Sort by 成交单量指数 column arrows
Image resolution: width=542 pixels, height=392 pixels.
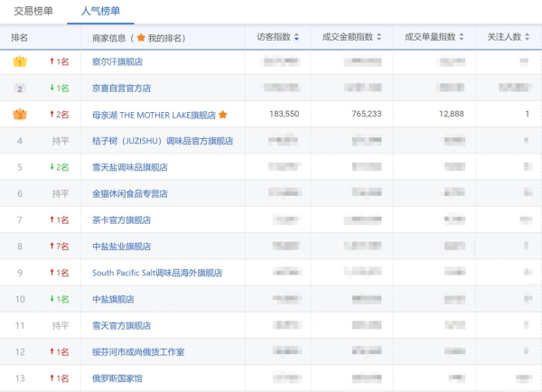click(x=461, y=37)
